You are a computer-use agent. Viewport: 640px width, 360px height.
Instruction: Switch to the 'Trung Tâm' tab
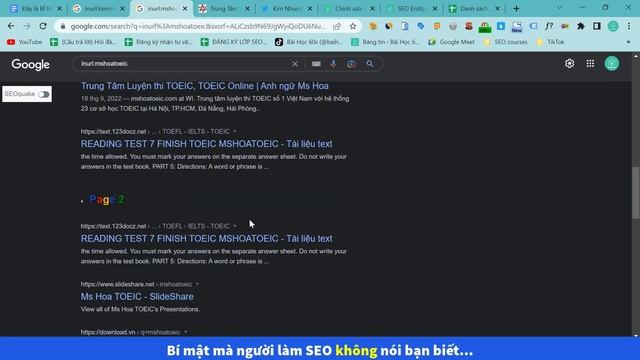224,9
